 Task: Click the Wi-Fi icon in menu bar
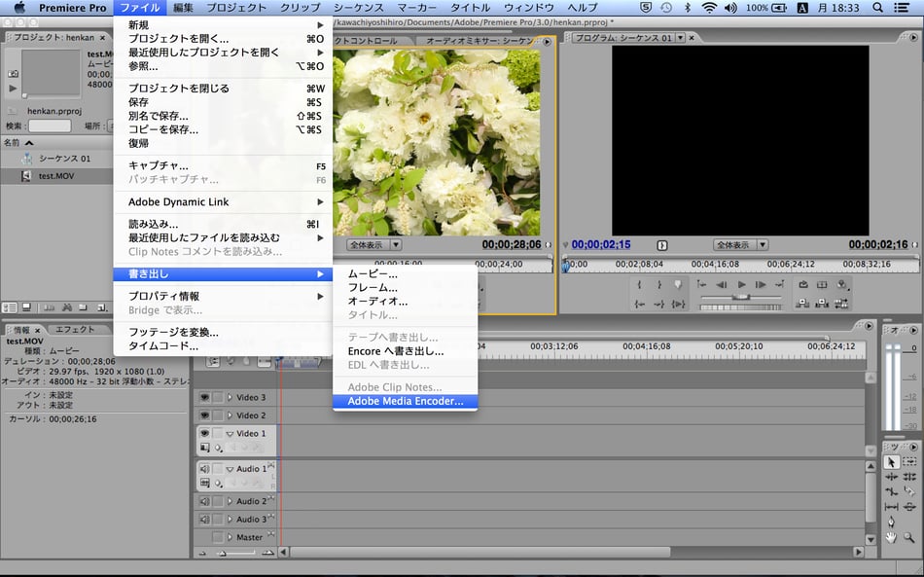(x=708, y=8)
